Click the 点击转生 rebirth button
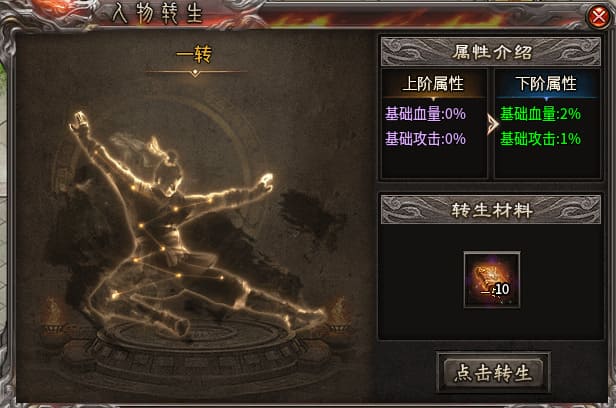 pyautogui.click(x=493, y=372)
